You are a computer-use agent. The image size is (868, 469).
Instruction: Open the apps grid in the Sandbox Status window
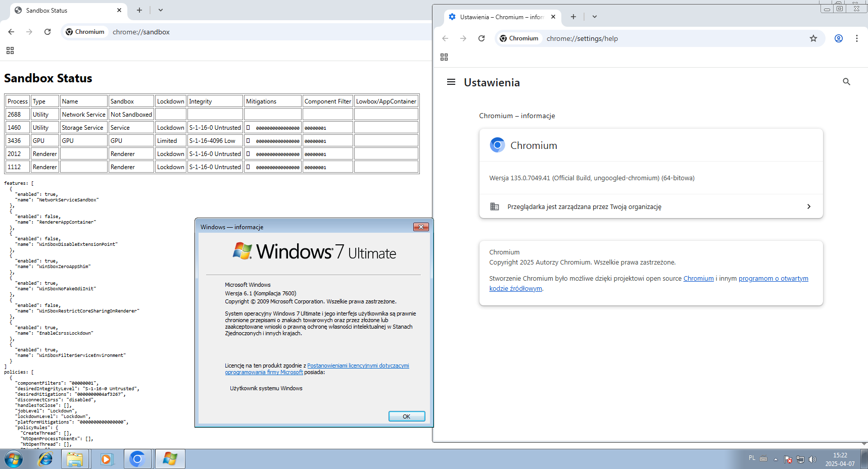(x=10, y=50)
